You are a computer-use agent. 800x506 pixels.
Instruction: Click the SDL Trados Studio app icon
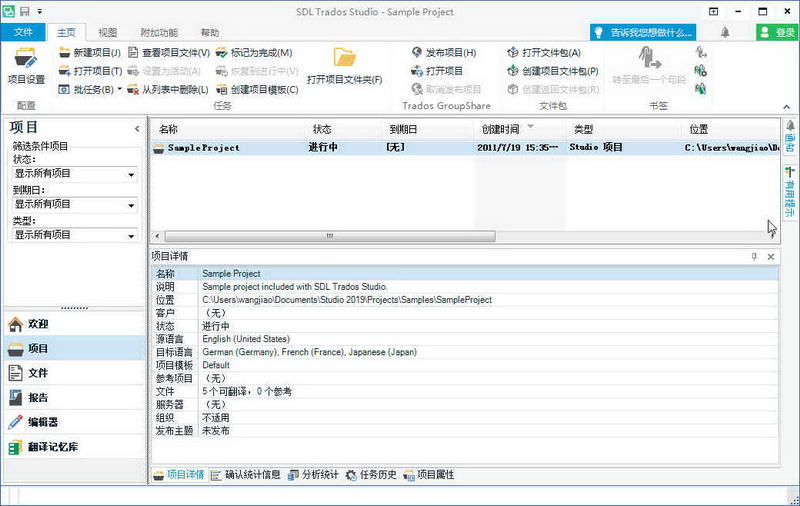(x=9, y=11)
